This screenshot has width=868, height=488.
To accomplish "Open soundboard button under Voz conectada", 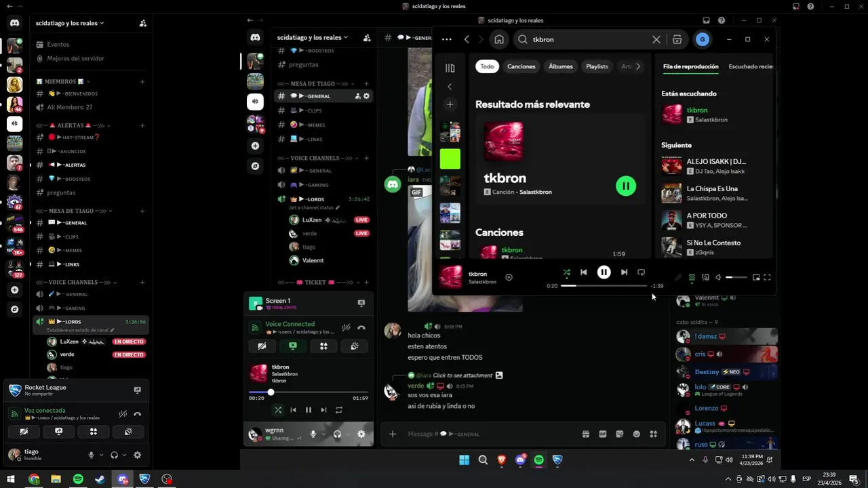I will click(128, 431).
